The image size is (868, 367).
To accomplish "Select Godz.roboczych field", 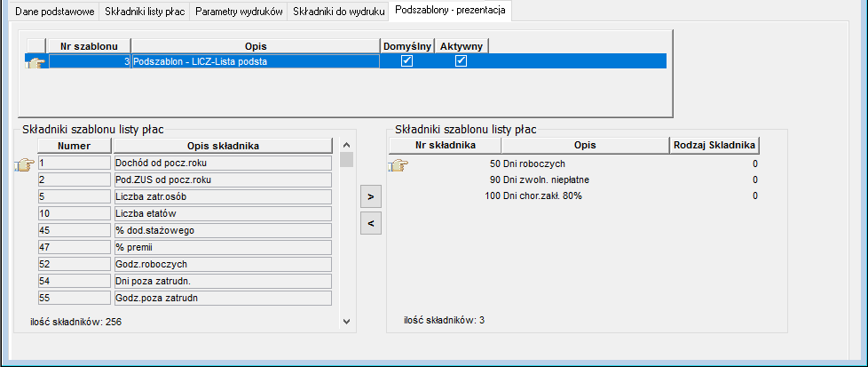I will (223, 265).
